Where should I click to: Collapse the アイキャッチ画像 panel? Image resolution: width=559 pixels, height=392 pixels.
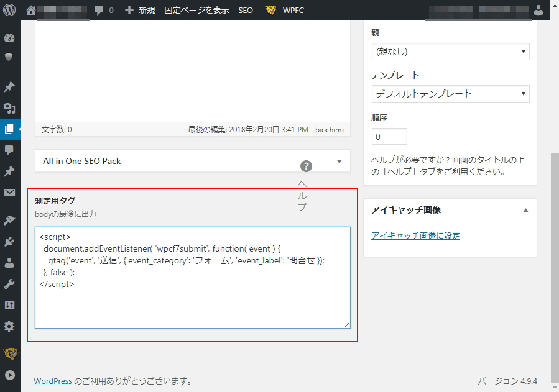tap(525, 210)
